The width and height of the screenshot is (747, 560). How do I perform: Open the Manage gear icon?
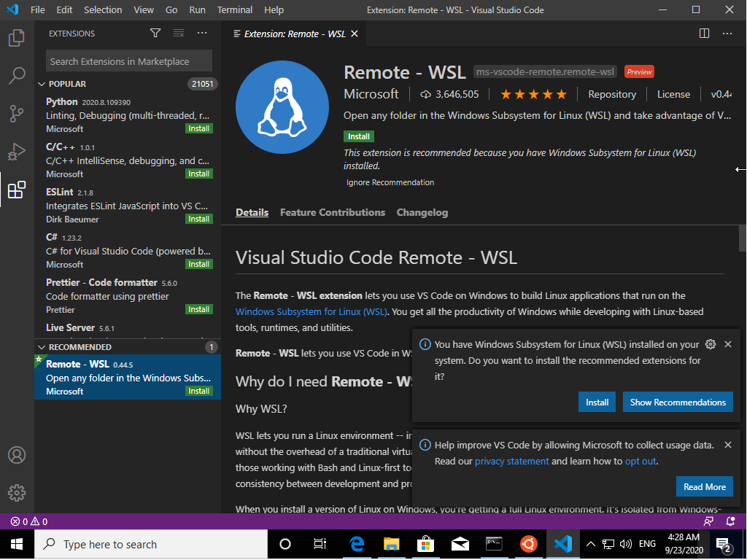(17, 493)
